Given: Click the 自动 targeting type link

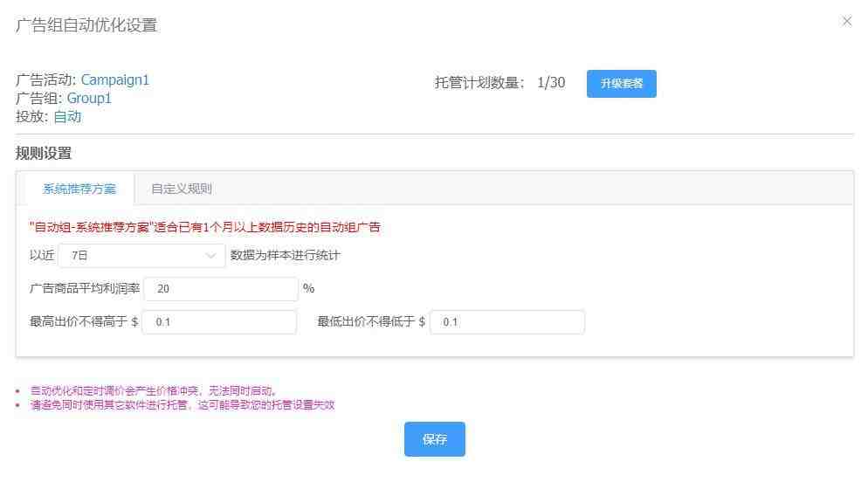Looking at the screenshot, I should point(67,116).
